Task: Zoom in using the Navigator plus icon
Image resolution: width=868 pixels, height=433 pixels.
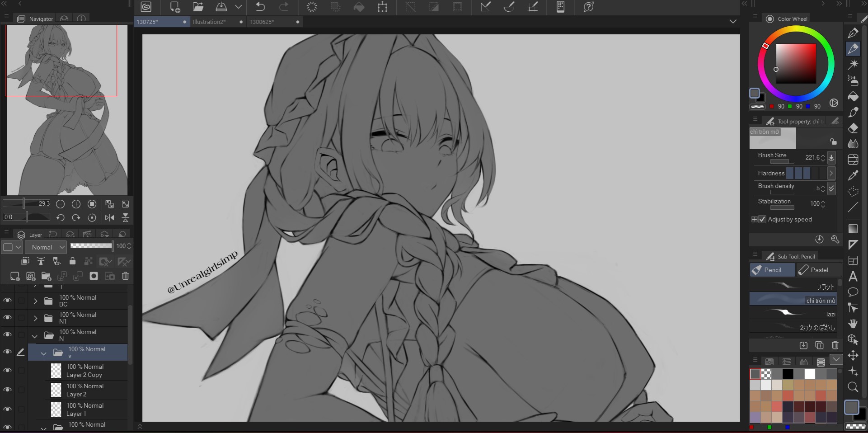Action: [x=76, y=204]
